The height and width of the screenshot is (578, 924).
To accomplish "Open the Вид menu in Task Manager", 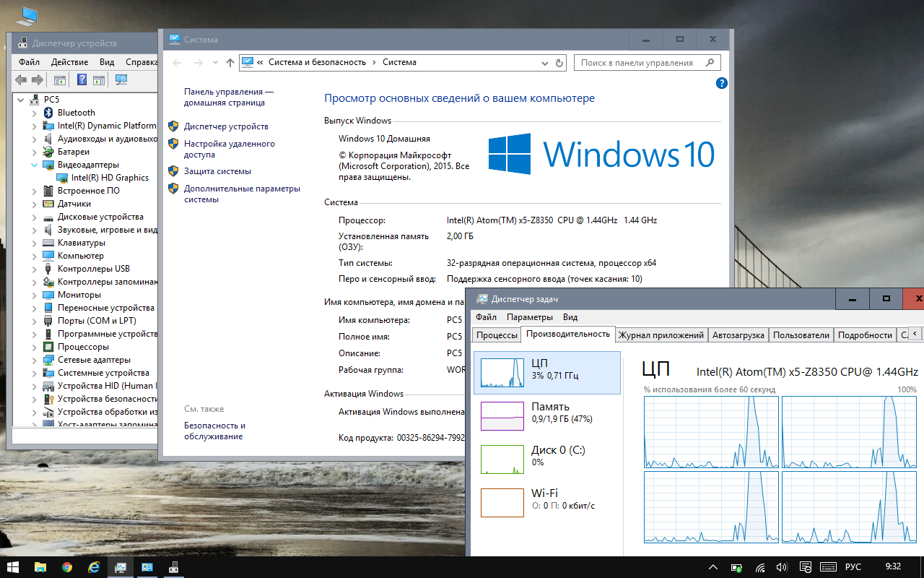I will coord(570,317).
